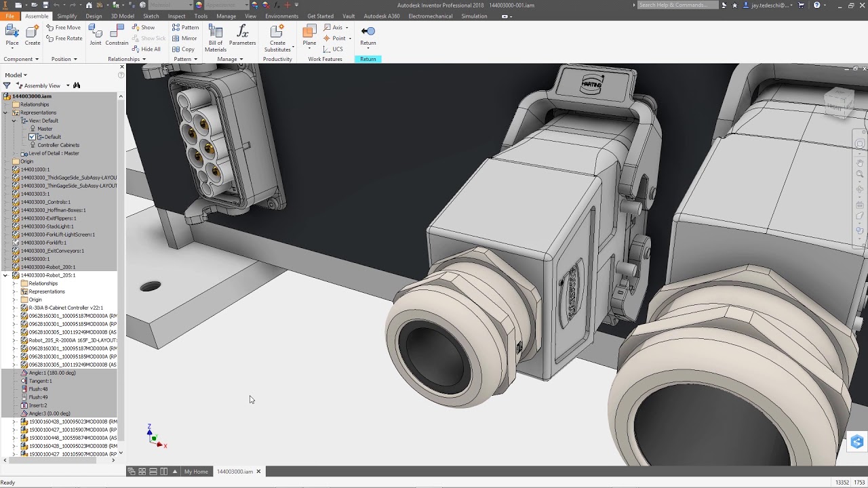Click the Return arrow icon

[x=368, y=31]
